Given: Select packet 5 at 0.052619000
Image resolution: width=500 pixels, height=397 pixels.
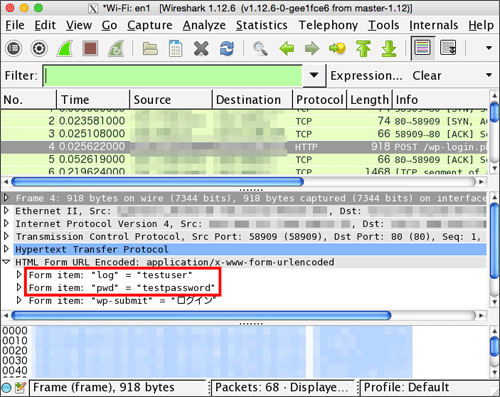Looking at the screenshot, I should pyautogui.click(x=244, y=159).
